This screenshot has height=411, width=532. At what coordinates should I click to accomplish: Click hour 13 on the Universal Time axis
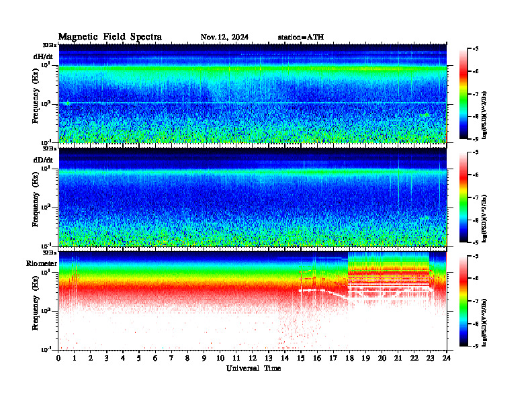coord(269,359)
